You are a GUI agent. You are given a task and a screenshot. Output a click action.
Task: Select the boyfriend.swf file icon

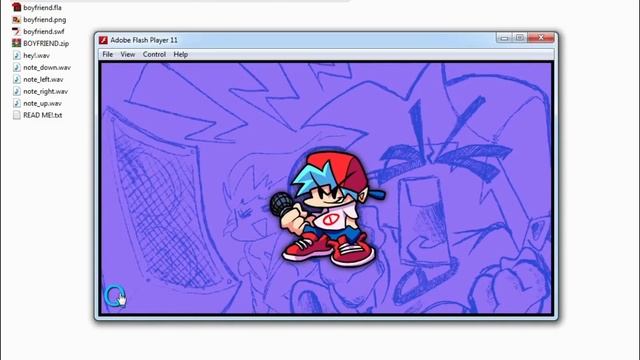pos(16,31)
